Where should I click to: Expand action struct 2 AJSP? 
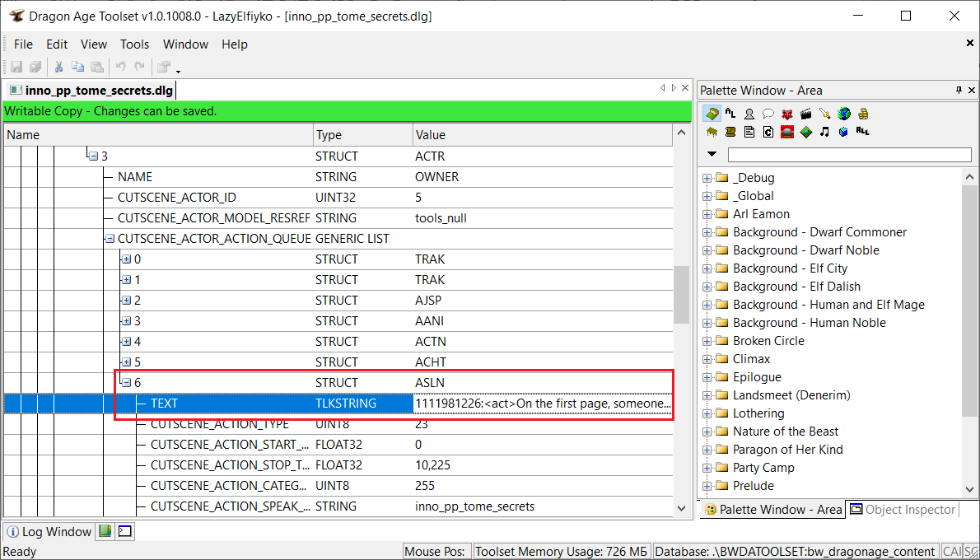tap(126, 301)
